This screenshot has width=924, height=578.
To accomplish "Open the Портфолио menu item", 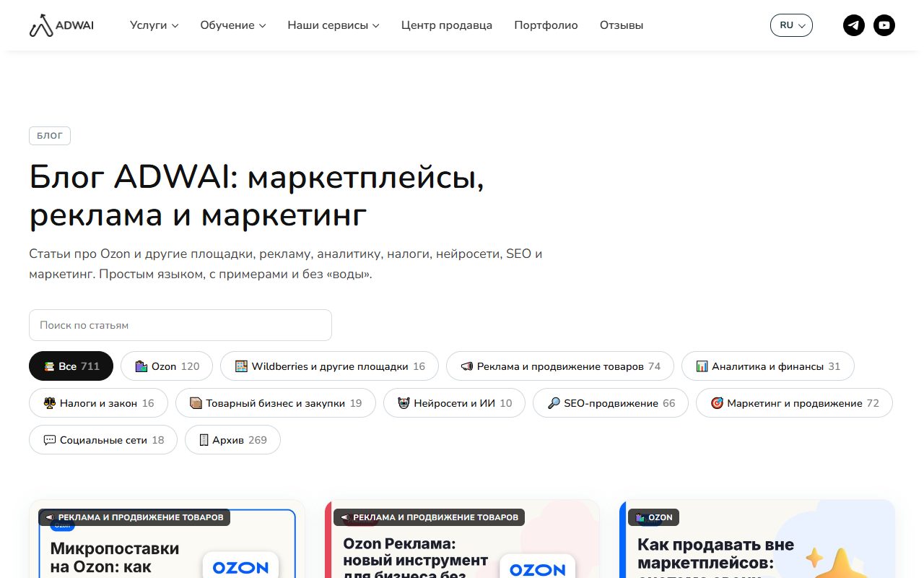I will pos(546,25).
